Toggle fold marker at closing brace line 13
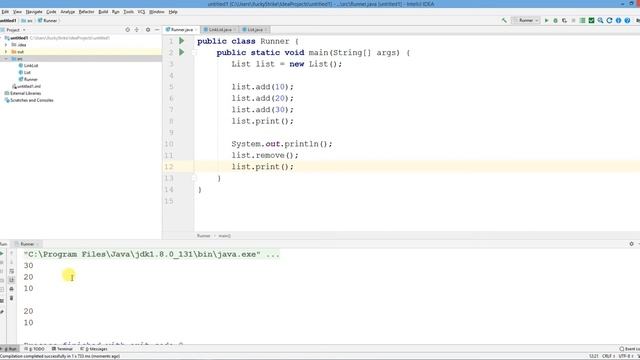 [x=194, y=178]
